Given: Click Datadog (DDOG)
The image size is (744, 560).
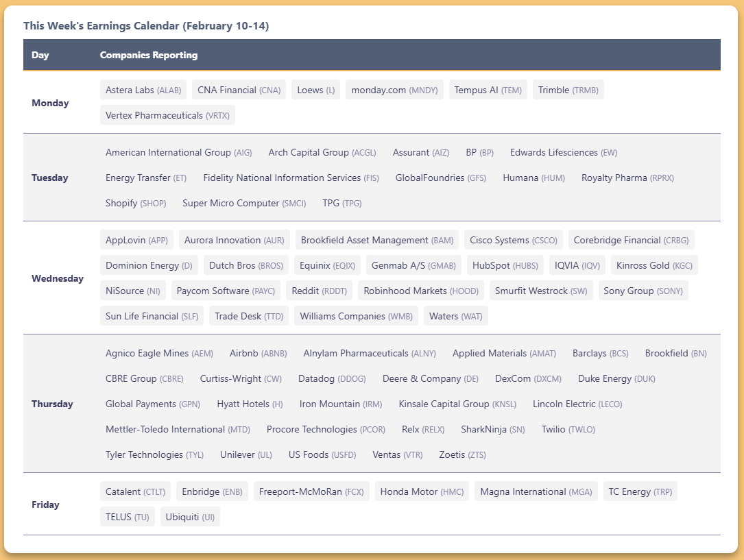Looking at the screenshot, I should (x=332, y=379).
